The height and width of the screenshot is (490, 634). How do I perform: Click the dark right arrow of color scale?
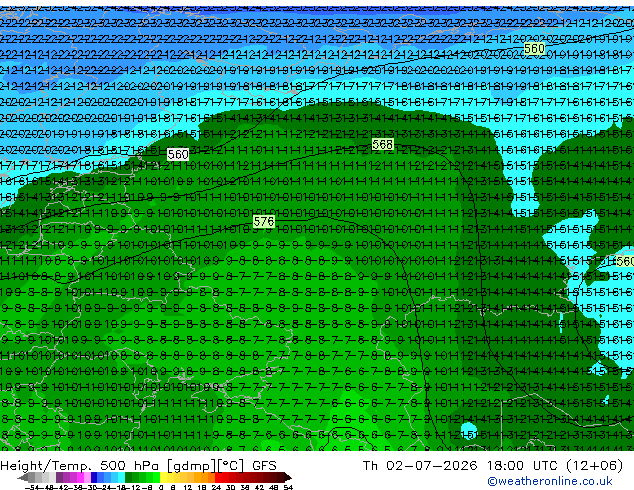pos(287,477)
